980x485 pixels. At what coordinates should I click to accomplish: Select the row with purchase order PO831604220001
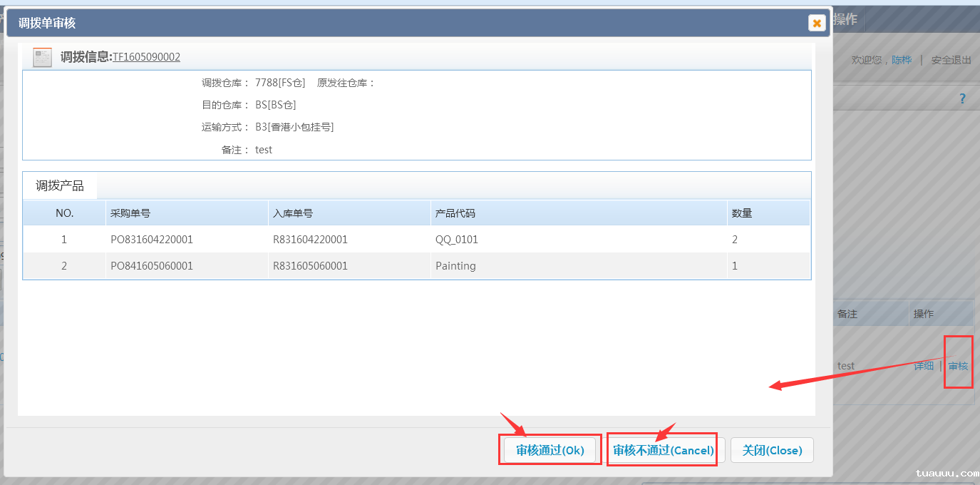[152, 240]
